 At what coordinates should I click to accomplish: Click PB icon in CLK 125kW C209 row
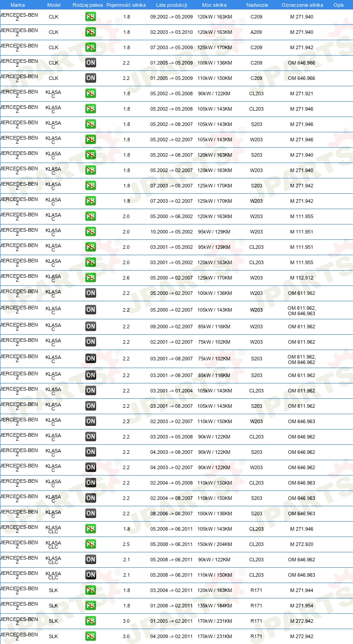(91, 47)
